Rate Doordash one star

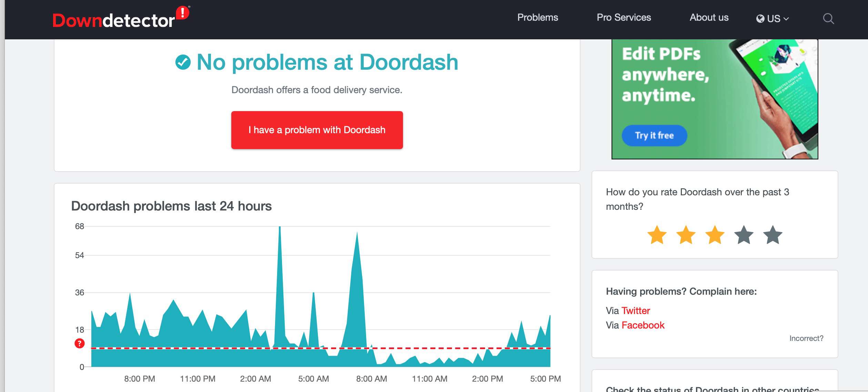point(657,235)
